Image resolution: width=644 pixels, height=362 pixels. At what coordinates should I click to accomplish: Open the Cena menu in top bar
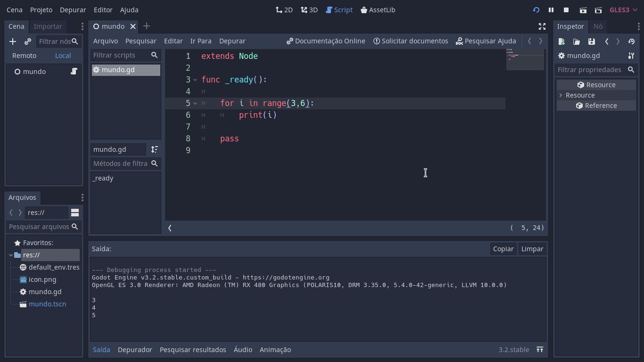point(15,10)
